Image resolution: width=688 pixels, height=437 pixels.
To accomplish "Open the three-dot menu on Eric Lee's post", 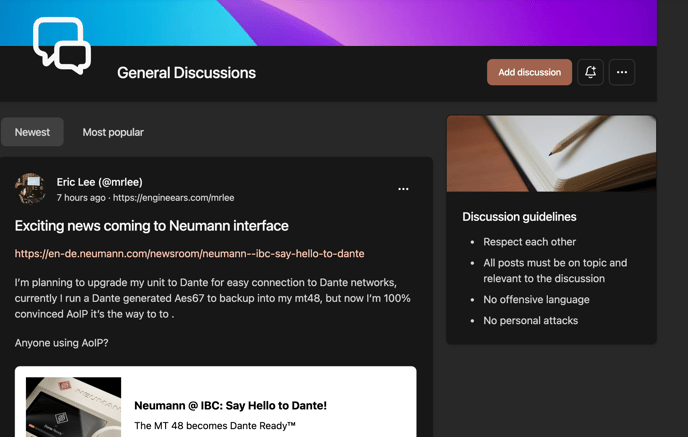I will pyautogui.click(x=403, y=189).
